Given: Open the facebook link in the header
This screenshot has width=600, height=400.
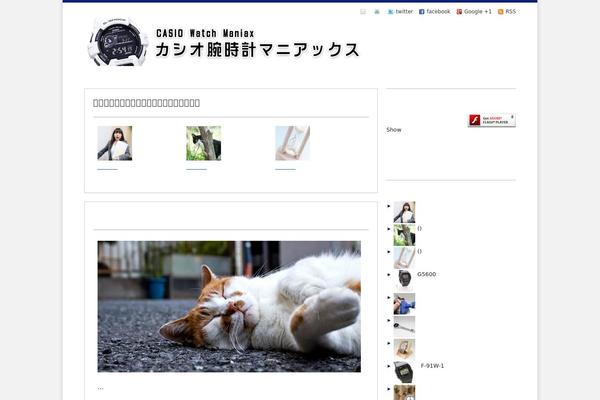Looking at the screenshot, I should (438, 11).
